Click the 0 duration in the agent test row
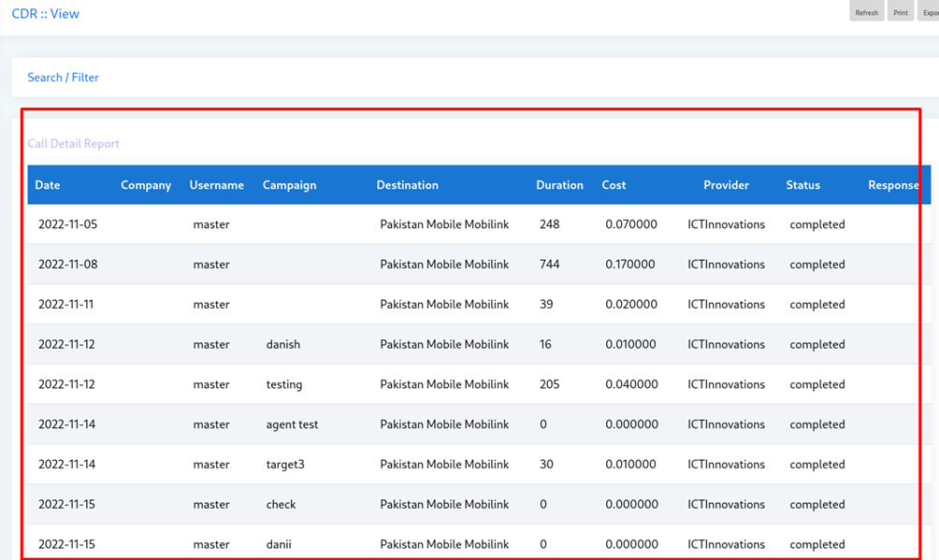 pyautogui.click(x=543, y=424)
